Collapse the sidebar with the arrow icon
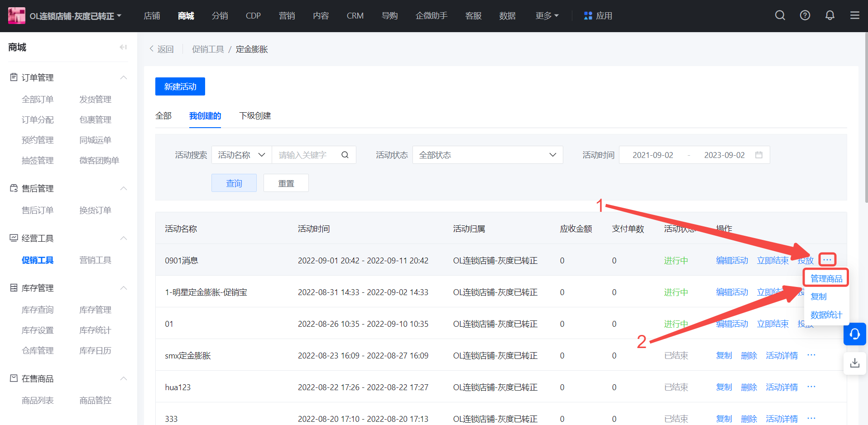868x425 pixels. point(123,47)
